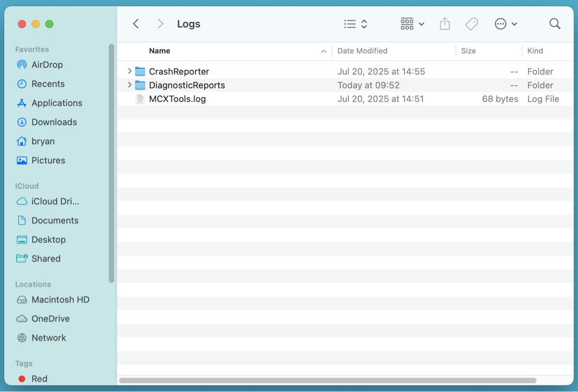Navigate back with the back arrow
The image size is (578, 392).
[x=136, y=24]
